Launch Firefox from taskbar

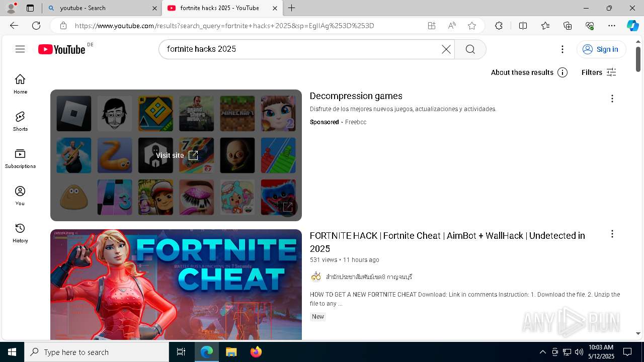(256, 352)
